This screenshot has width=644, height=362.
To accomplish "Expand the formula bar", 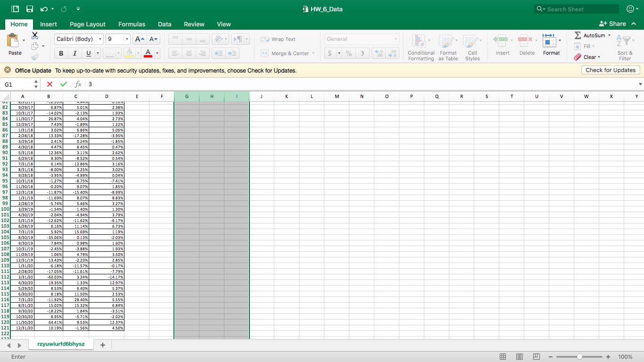I will (x=640, y=84).
